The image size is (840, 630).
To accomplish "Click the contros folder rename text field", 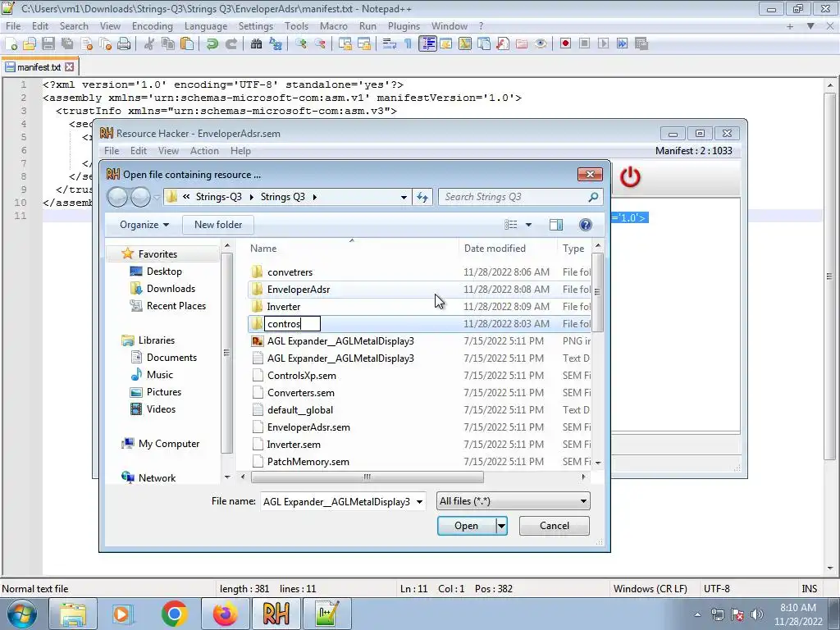I will pyautogui.click(x=293, y=324).
